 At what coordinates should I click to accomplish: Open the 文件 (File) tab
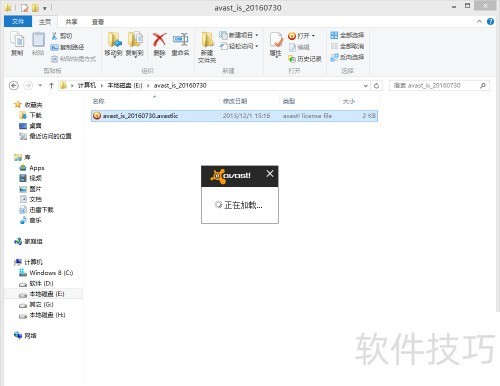click(18, 22)
